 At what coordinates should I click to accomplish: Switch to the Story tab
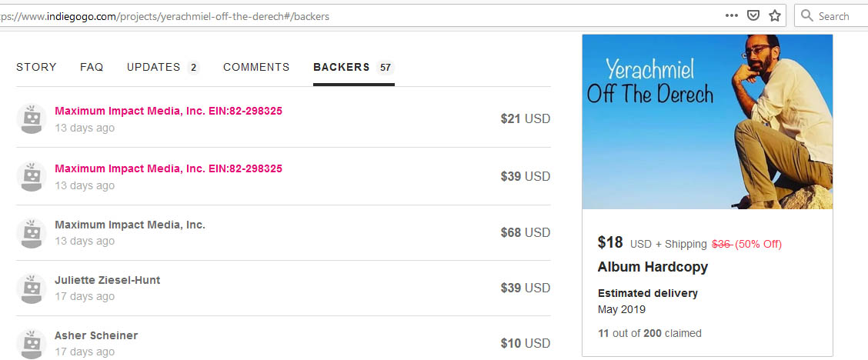coord(36,67)
